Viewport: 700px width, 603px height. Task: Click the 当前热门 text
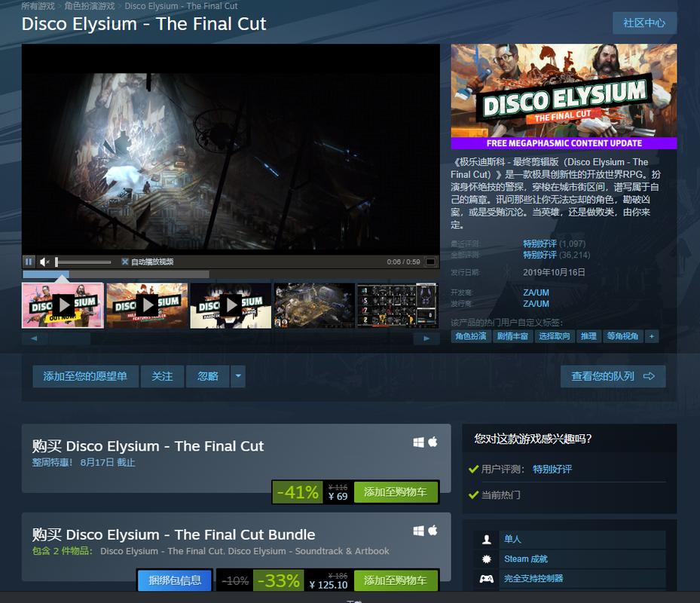tap(501, 495)
